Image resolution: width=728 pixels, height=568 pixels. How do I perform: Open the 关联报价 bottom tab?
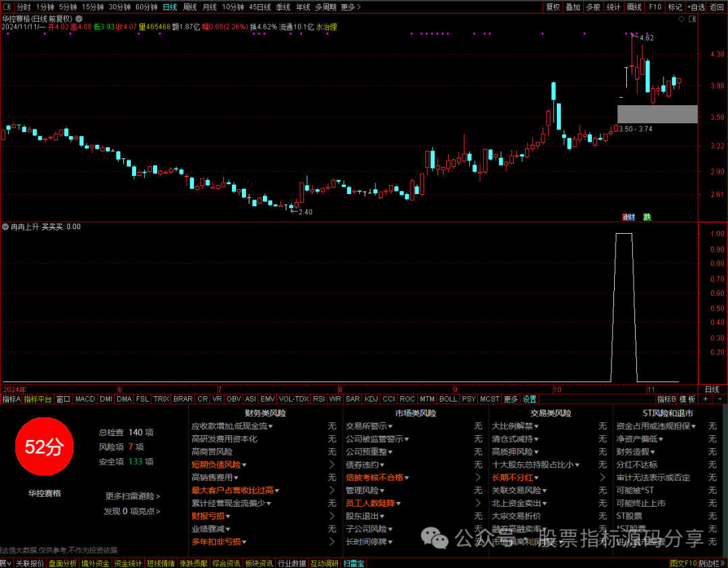[30, 563]
